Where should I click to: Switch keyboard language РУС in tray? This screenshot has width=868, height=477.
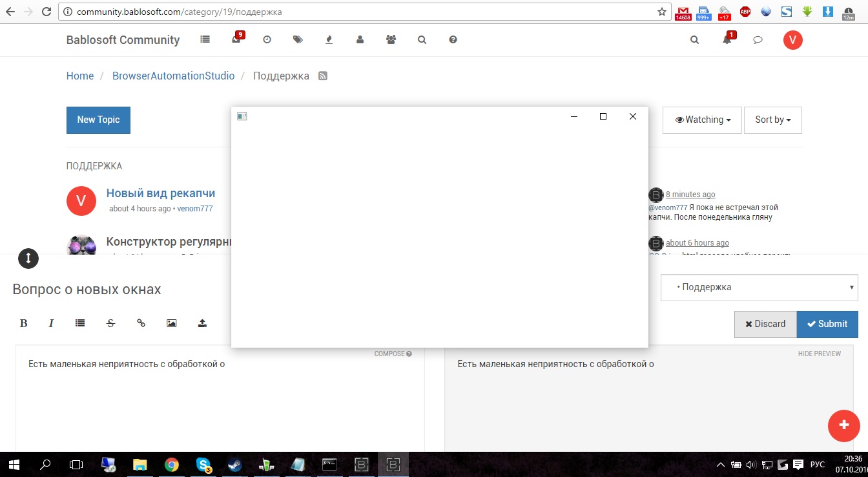818,464
